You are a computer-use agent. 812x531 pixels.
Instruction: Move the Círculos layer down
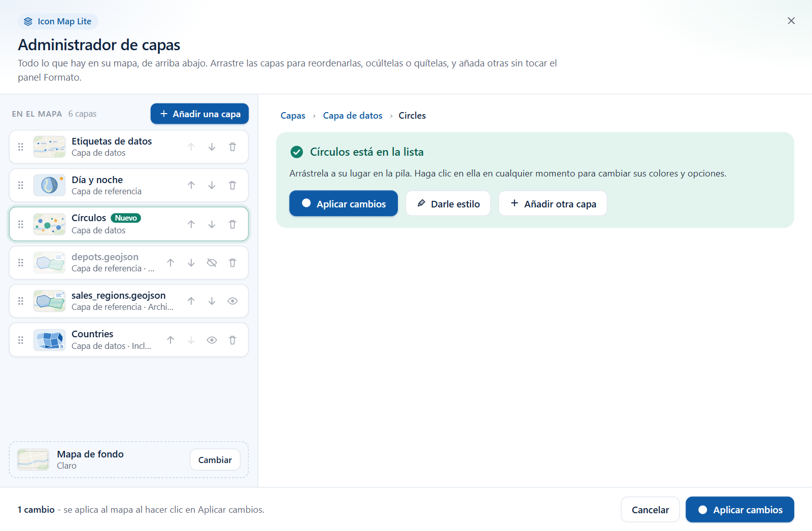(212, 224)
